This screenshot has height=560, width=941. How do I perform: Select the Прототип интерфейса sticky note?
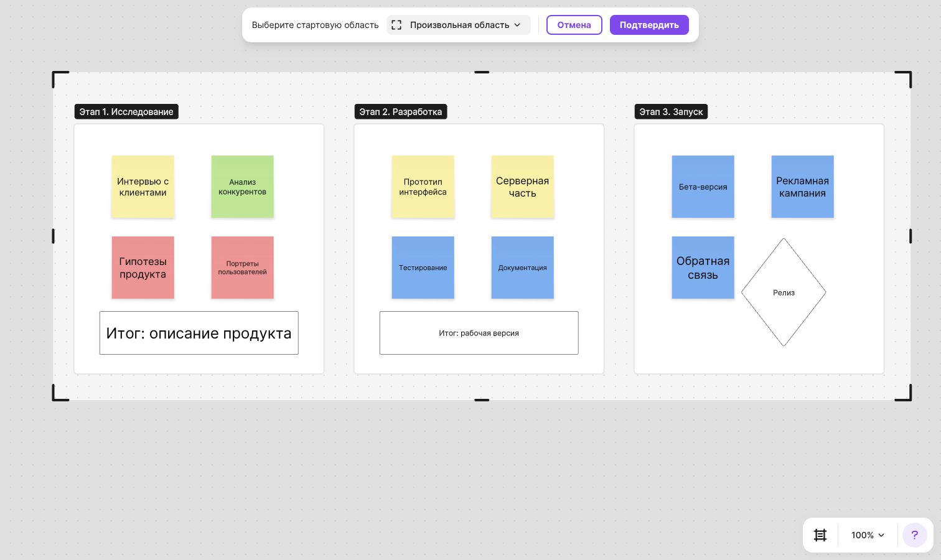(423, 187)
